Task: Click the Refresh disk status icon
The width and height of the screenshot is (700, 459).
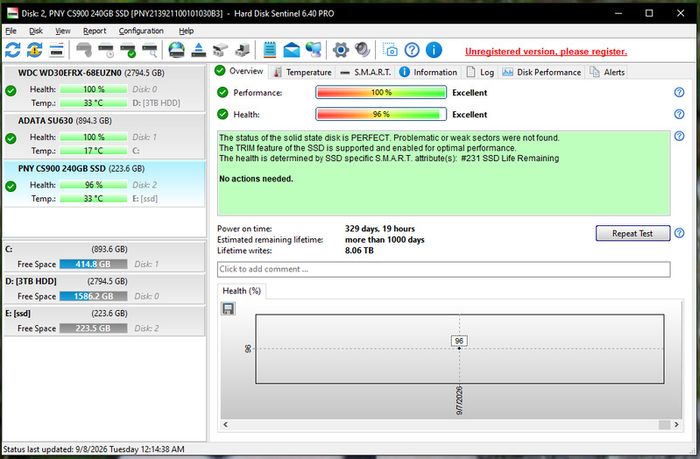Action: [x=12, y=50]
